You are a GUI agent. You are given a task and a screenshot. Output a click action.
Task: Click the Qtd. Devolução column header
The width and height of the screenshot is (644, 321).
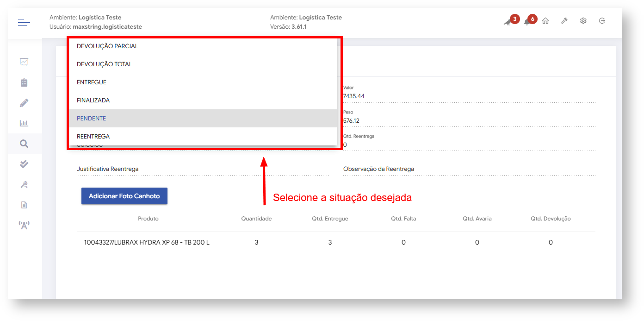(x=551, y=219)
